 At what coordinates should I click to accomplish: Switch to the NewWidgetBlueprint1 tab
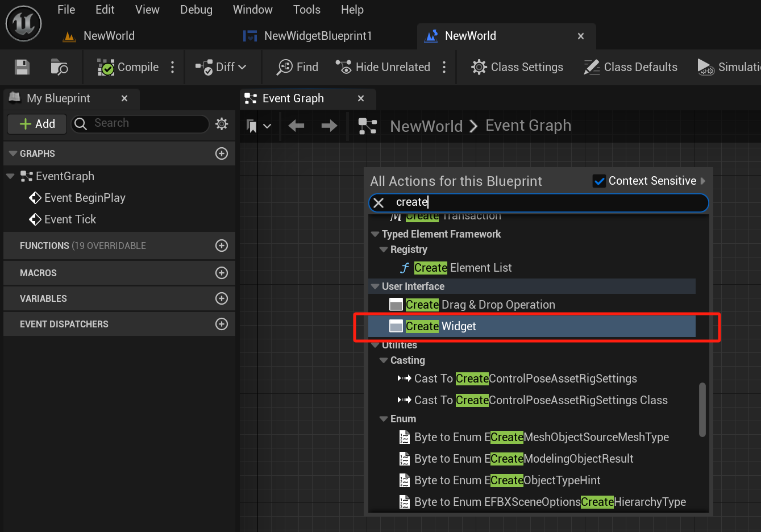pyautogui.click(x=307, y=36)
